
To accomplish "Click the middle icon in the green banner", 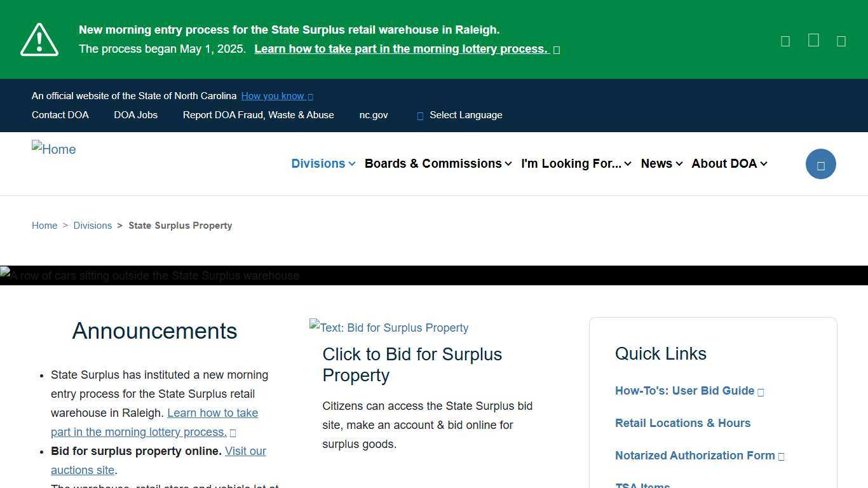I will coord(813,39).
